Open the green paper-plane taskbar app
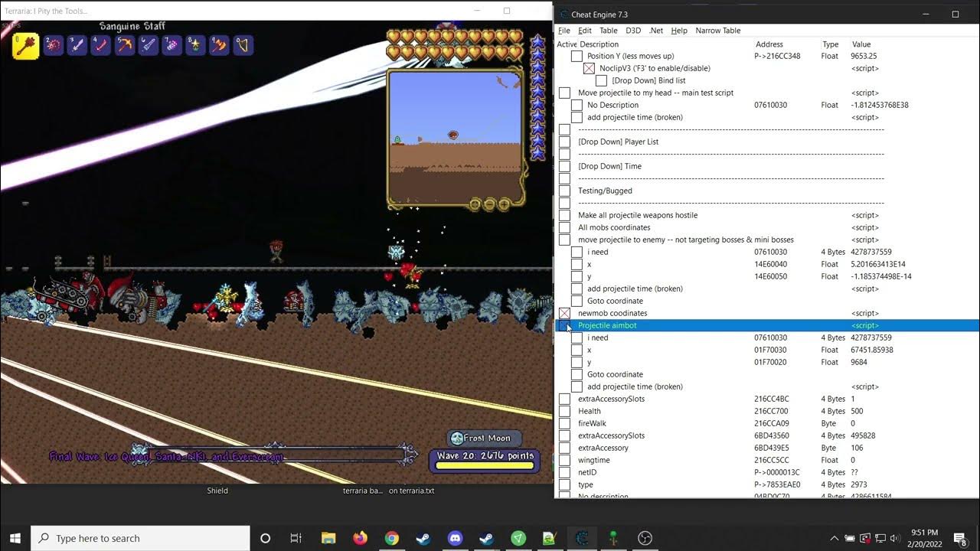The image size is (980, 551). tap(518, 538)
